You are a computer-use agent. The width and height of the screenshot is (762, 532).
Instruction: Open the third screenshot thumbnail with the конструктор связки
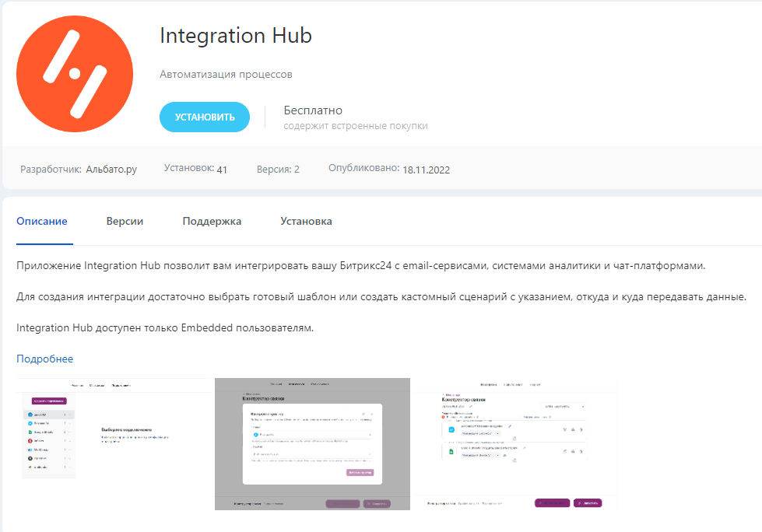click(x=514, y=443)
